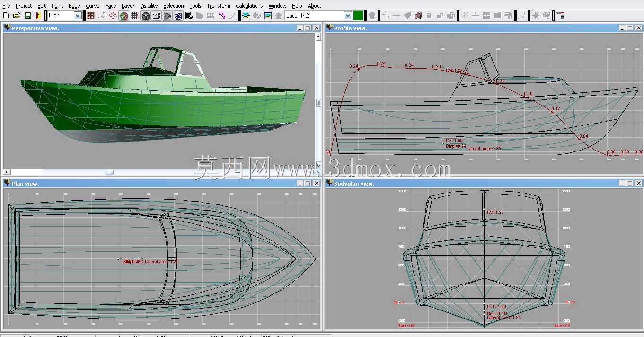Open the Transform menu
Image resolution: width=644 pixels, height=337 pixels.
tap(219, 6)
